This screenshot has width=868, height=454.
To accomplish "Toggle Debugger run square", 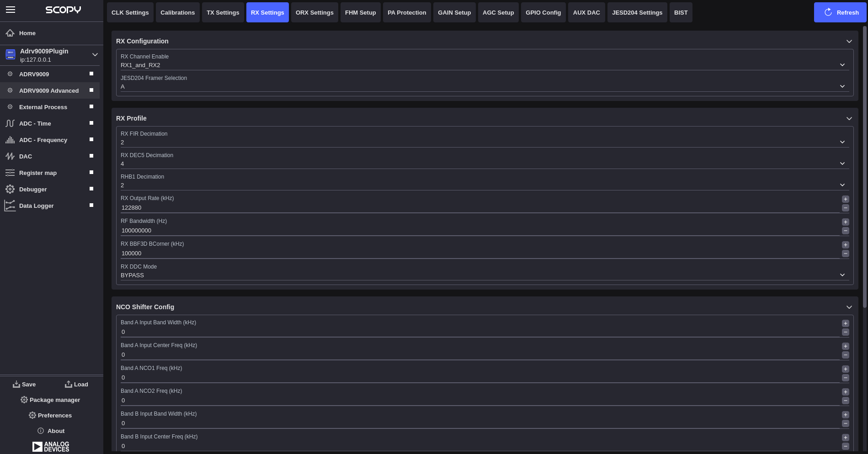I will 91,189.
